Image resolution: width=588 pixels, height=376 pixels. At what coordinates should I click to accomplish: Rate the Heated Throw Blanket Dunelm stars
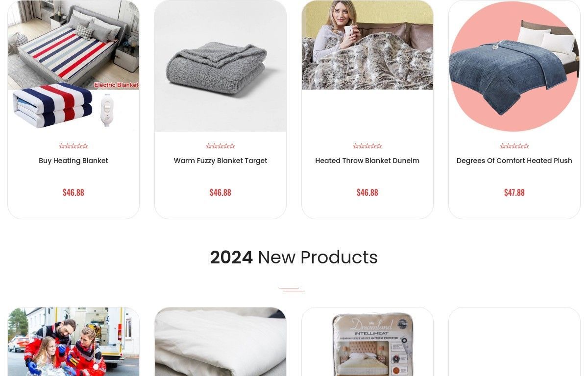[367, 146]
